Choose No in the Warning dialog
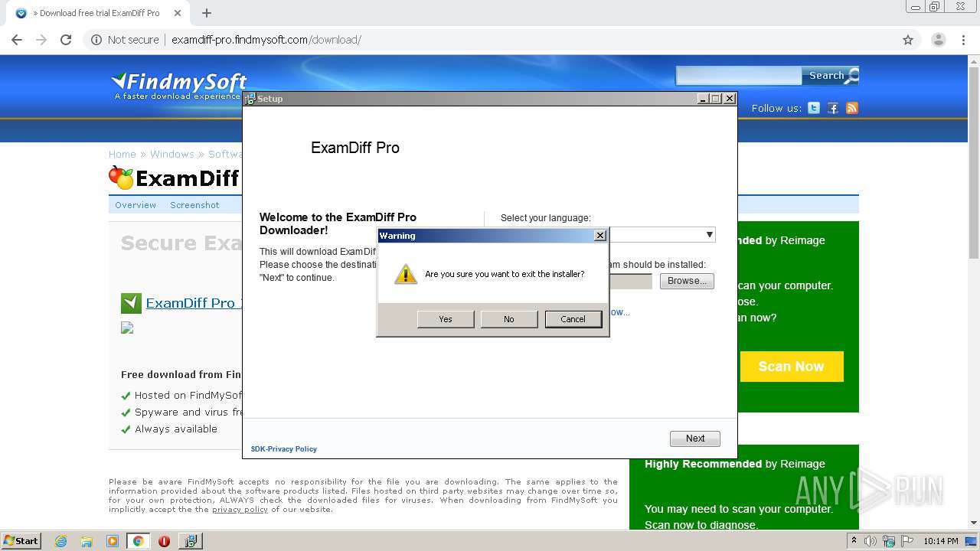Screen dimensions: 980x551 [509, 319]
